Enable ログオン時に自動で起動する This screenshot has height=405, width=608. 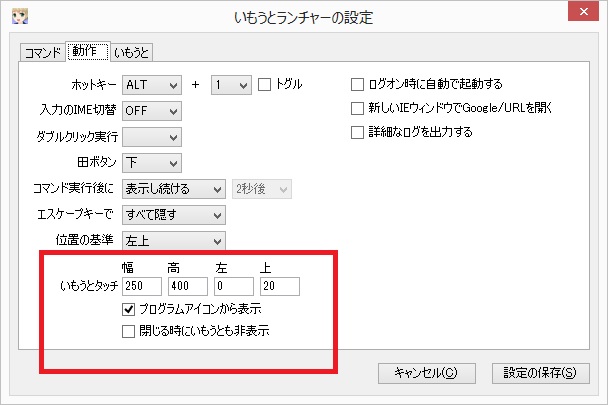pyautogui.click(x=357, y=85)
